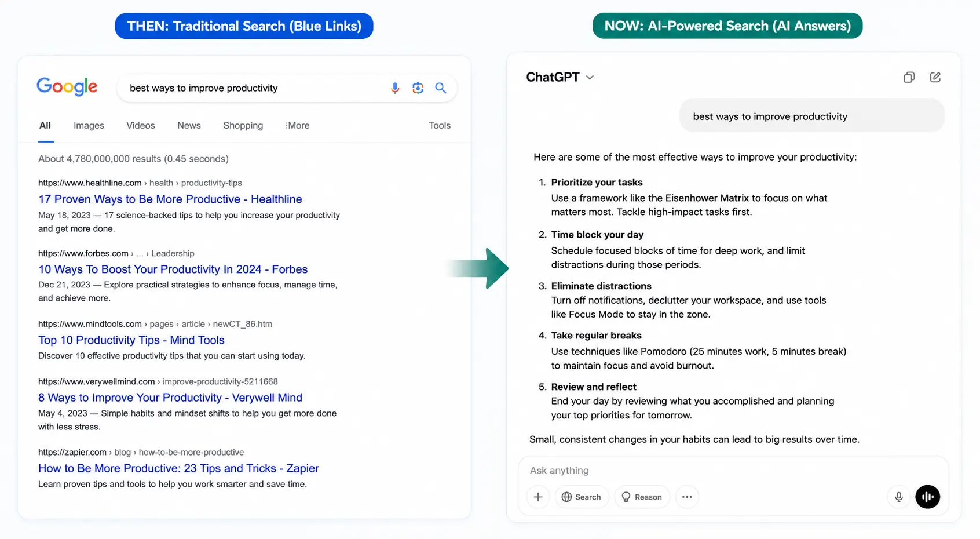Open Top 10 Productivity Tips Mind Tools link
The height and width of the screenshot is (539, 980).
tap(131, 340)
